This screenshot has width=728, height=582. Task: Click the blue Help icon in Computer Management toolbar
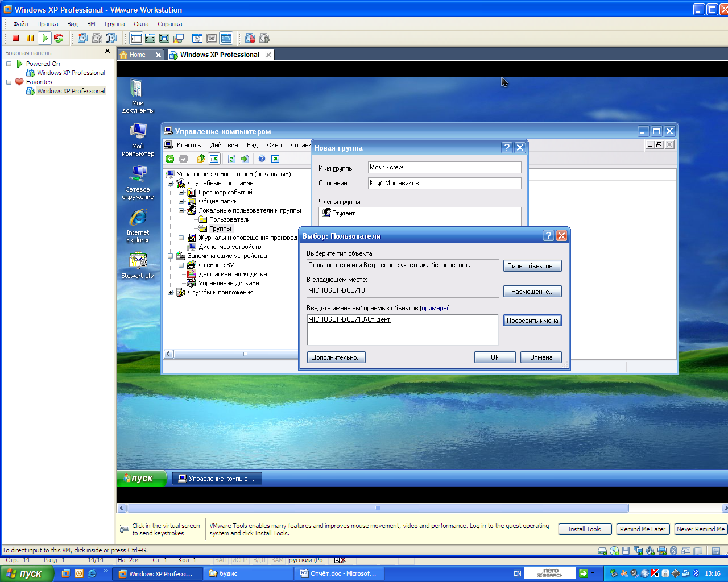point(262,159)
